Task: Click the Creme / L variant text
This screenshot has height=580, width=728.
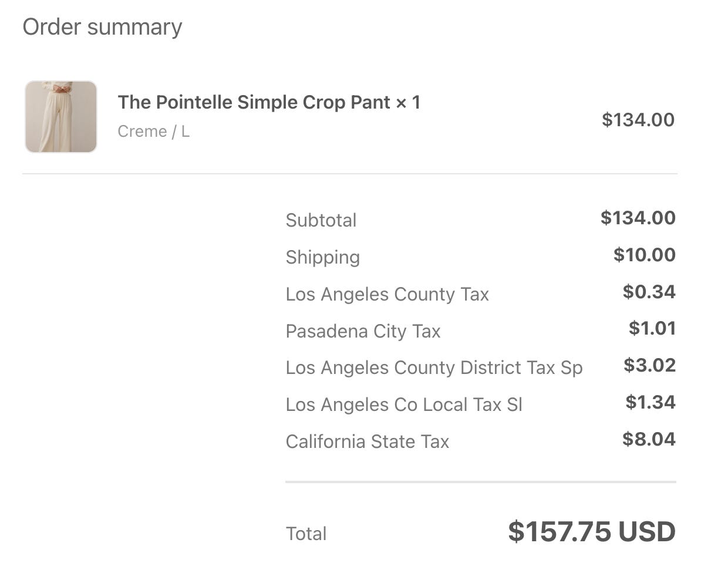Action: coord(153,131)
